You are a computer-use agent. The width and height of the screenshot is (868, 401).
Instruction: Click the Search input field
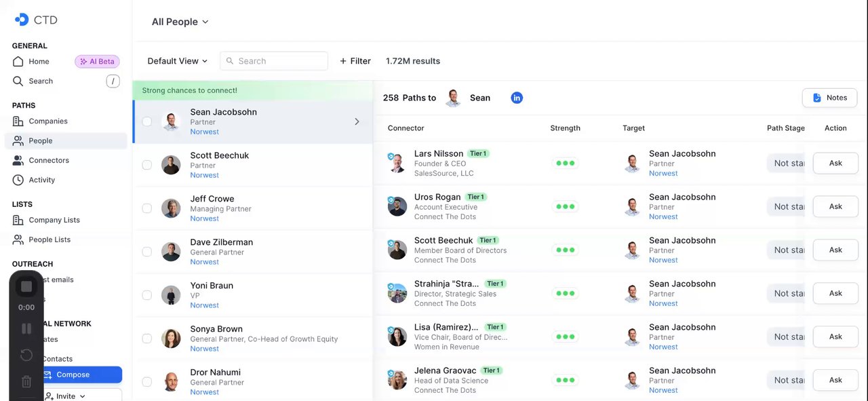(274, 61)
